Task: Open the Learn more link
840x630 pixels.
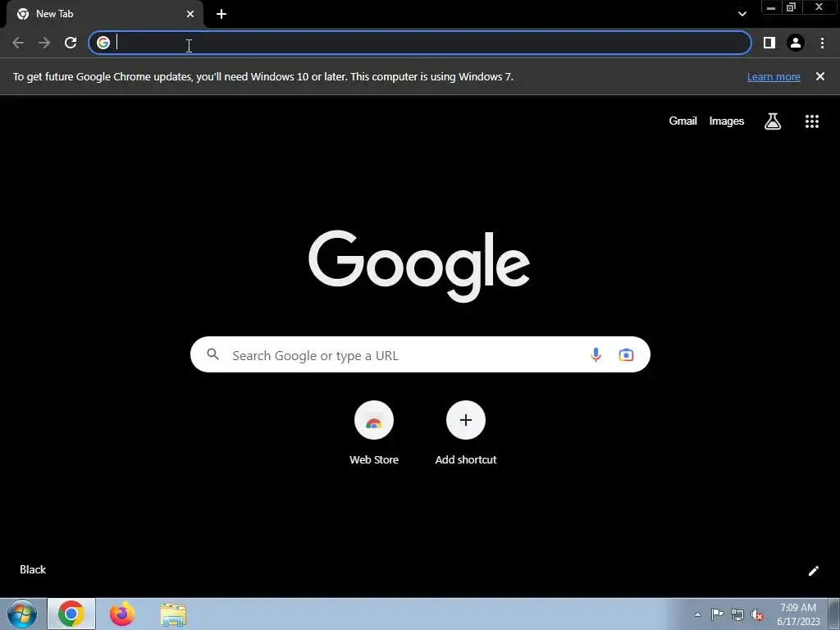Action: tap(774, 76)
